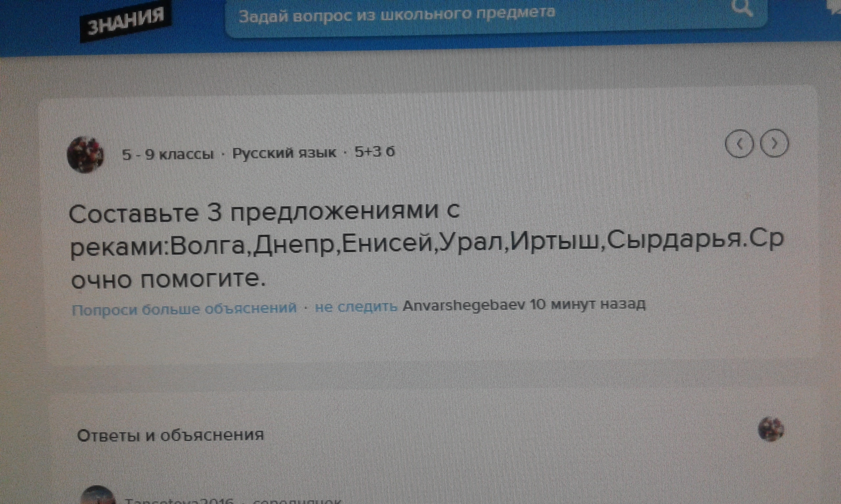Go to the previous question arrow

tap(739, 144)
